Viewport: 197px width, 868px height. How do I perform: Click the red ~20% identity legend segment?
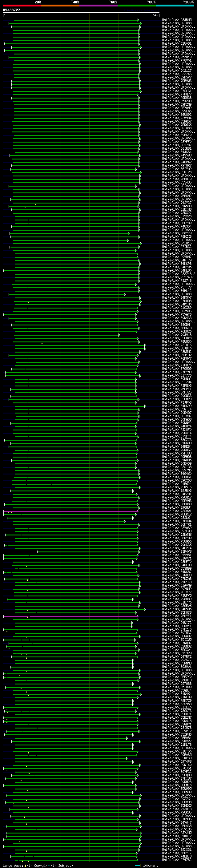[x=22, y=6]
